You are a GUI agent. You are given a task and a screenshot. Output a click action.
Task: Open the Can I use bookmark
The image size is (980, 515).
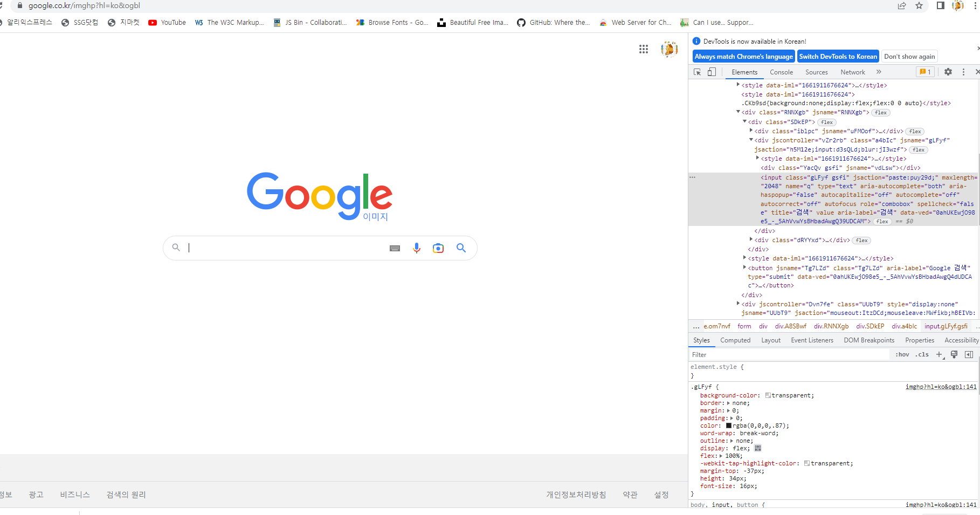(x=717, y=23)
